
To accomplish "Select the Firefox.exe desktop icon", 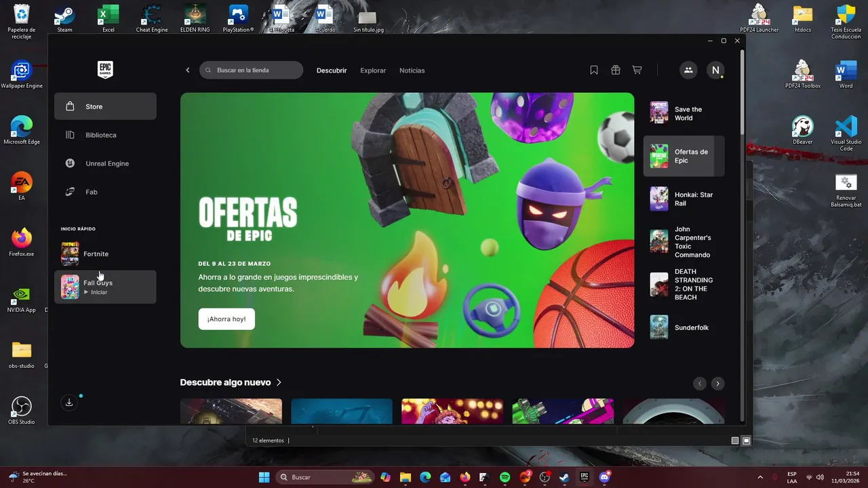I will coord(22,243).
